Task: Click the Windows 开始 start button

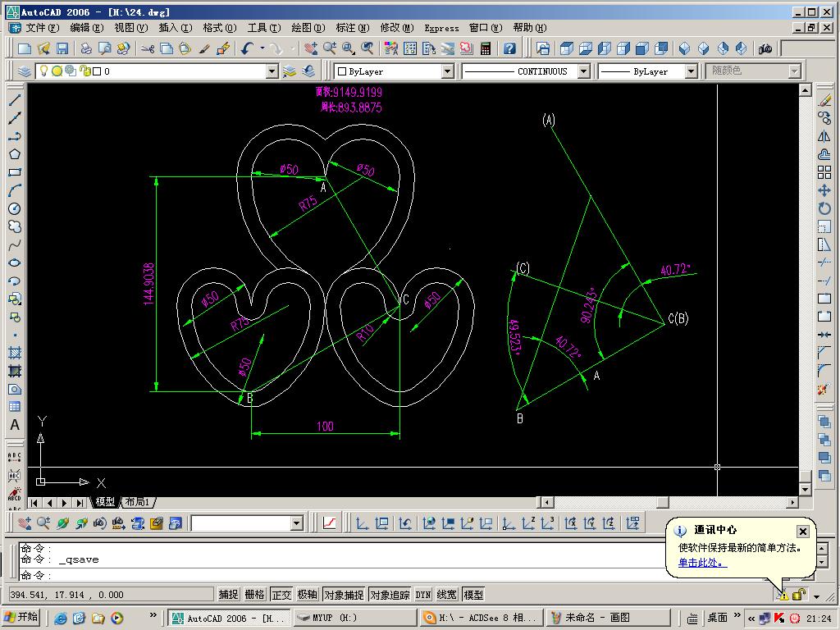Action: pyautogui.click(x=22, y=617)
